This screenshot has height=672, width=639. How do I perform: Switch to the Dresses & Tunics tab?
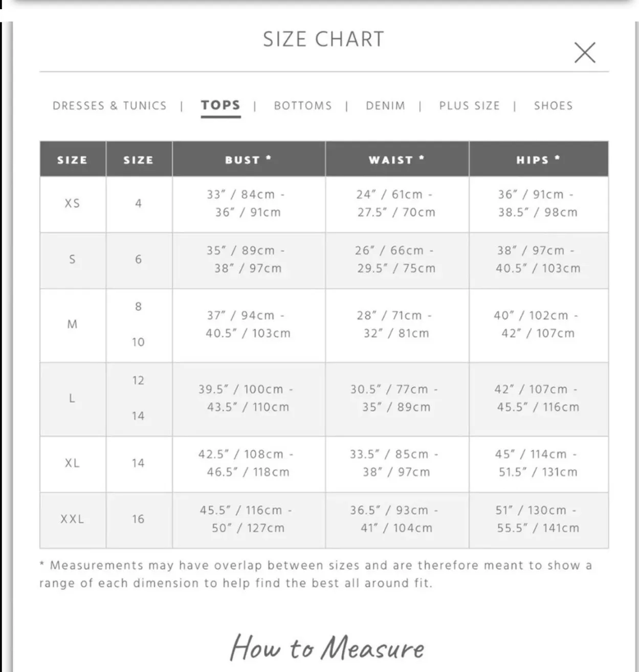click(x=109, y=106)
